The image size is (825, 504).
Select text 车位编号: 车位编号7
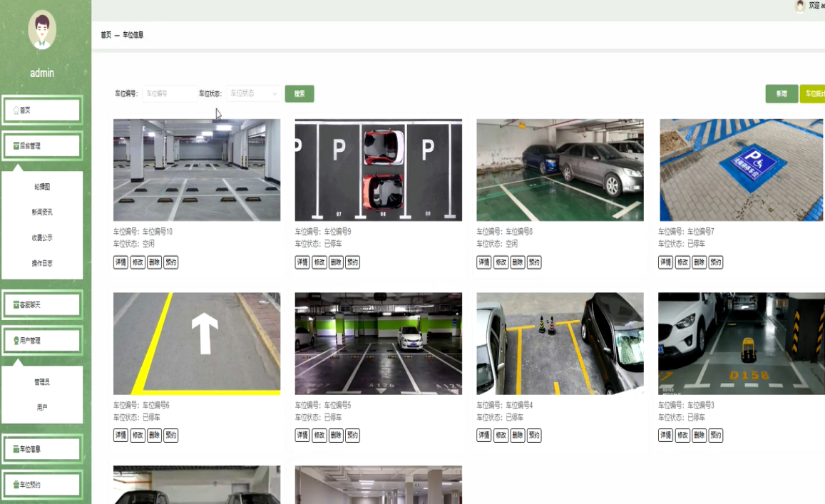pyautogui.click(x=686, y=232)
